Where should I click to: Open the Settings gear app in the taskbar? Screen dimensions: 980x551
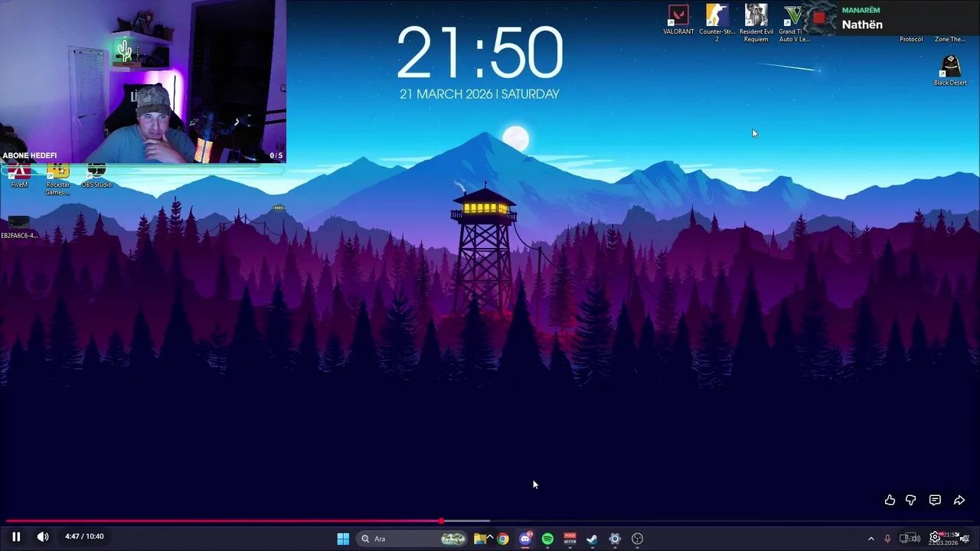coord(614,539)
